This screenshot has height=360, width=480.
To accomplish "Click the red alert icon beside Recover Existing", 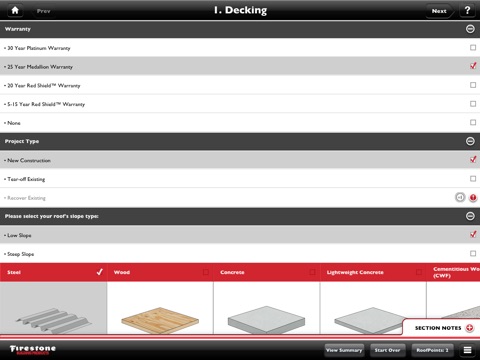I will click(473, 198).
